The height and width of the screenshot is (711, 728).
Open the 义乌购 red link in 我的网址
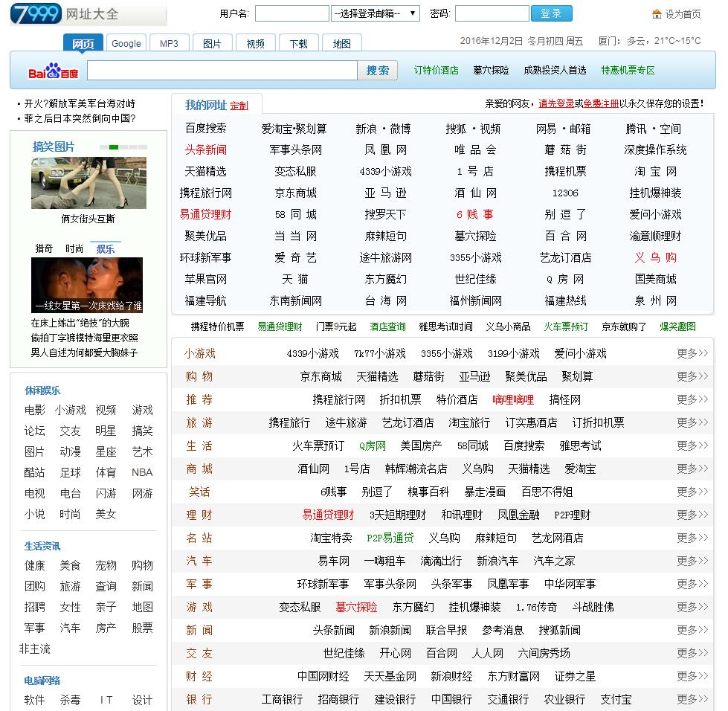(655, 258)
